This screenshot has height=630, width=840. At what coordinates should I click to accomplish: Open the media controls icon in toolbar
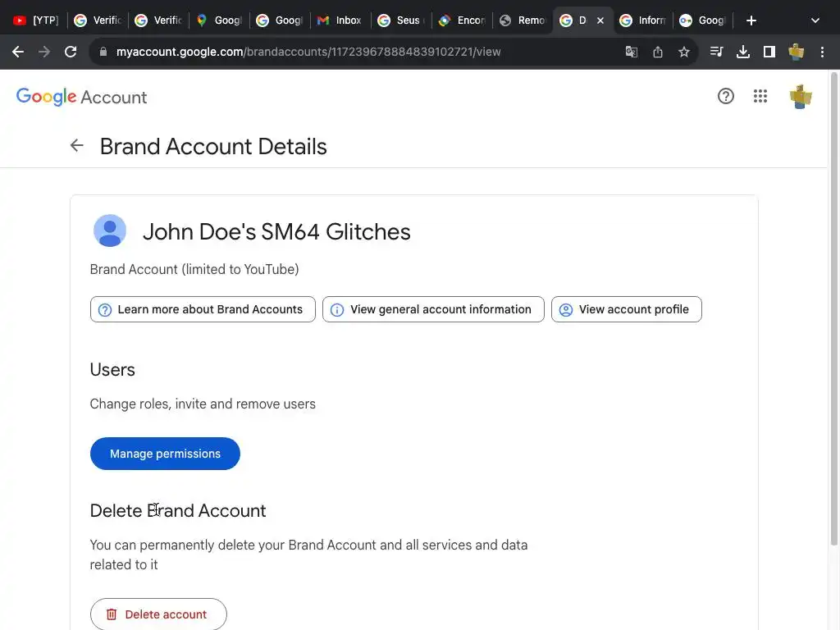click(x=717, y=52)
